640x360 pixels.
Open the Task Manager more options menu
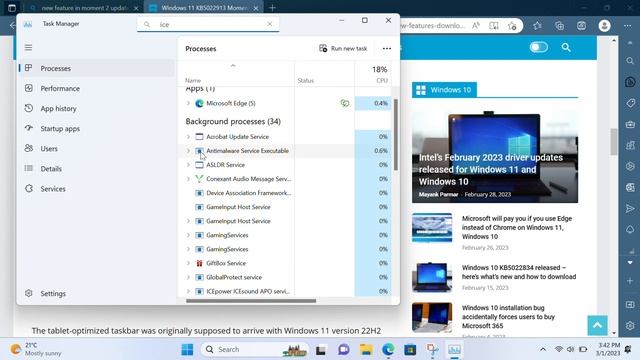click(x=387, y=49)
